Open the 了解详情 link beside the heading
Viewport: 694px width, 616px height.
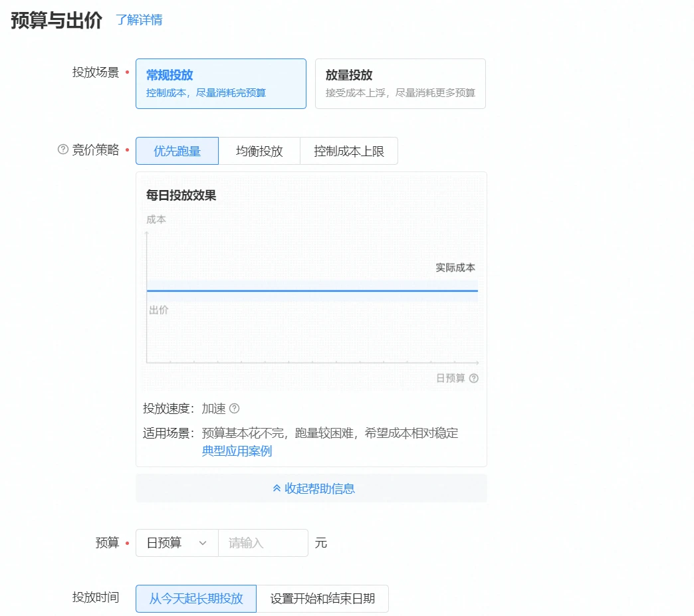(x=139, y=20)
